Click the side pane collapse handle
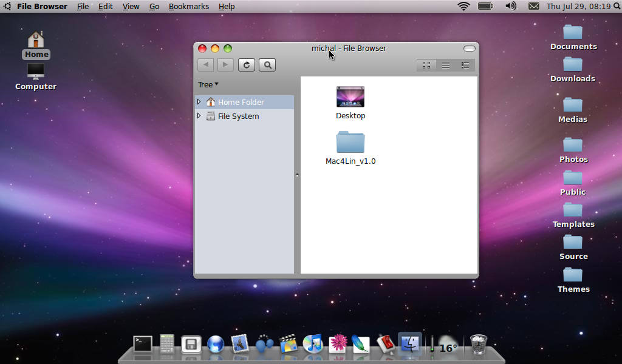The width and height of the screenshot is (622, 364). (297, 175)
